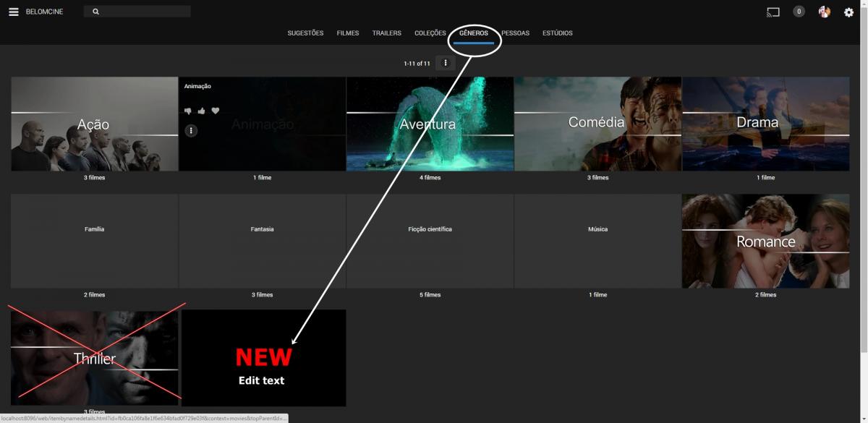Click '1 filme' under Música
Viewport: 868px width, 423px height.
598,295
